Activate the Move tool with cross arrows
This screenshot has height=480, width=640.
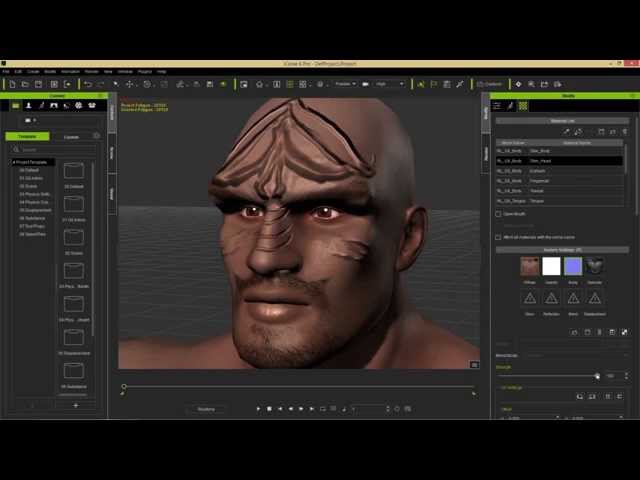pos(129,84)
